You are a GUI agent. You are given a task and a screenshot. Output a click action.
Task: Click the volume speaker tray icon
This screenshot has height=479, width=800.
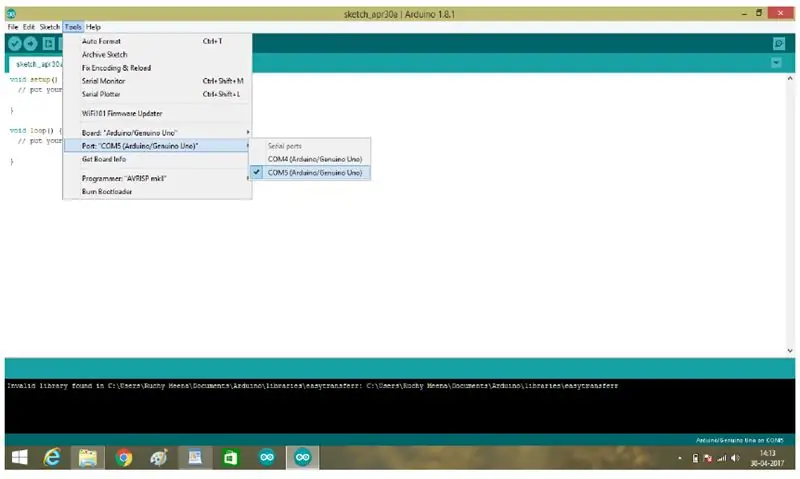735,458
